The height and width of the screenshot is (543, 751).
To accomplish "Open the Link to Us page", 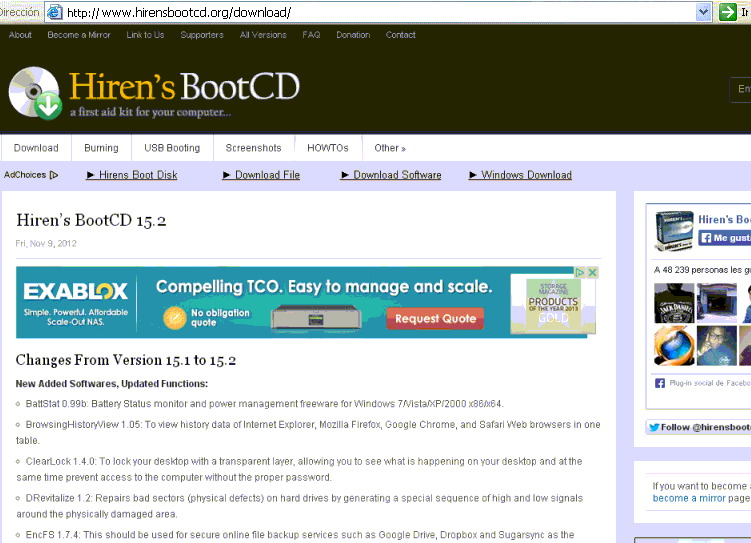I will click(x=145, y=35).
